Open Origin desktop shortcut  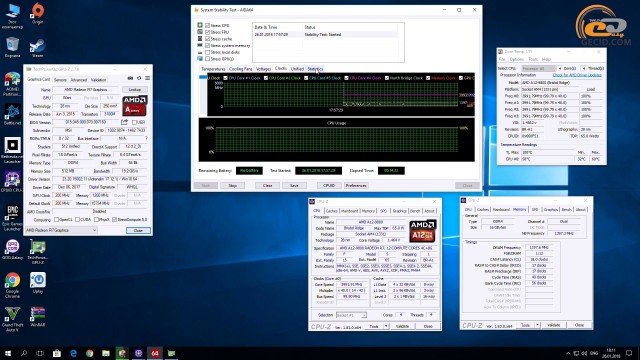[x=38, y=13]
